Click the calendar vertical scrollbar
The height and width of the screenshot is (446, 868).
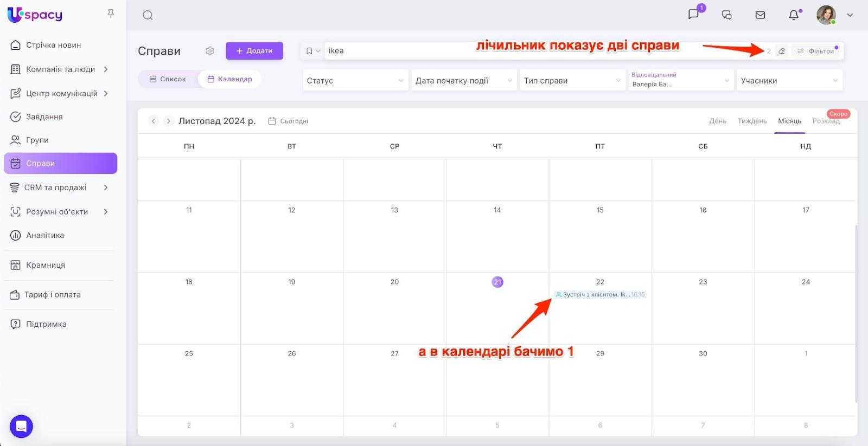[856, 314]
